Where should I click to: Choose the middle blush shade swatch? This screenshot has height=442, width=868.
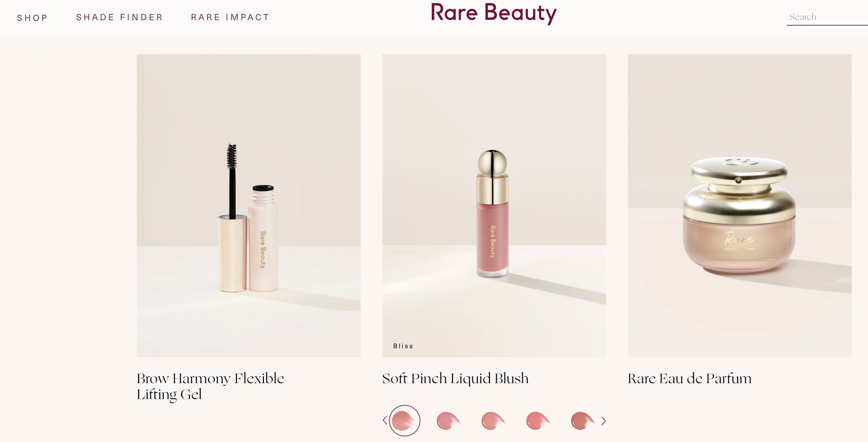(493, 421)
